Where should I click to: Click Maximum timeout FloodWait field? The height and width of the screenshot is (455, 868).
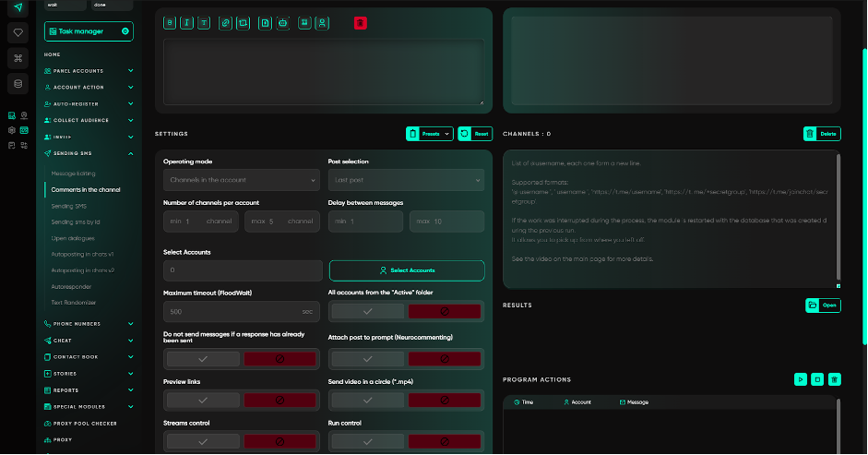243,311
